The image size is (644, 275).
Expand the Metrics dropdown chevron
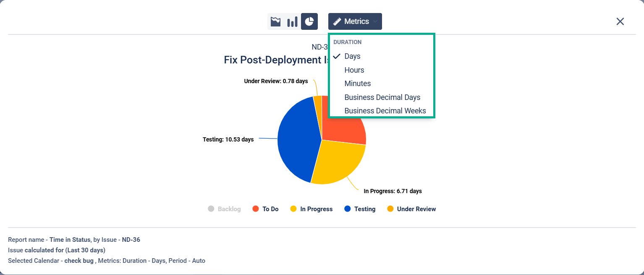[375, 21]
